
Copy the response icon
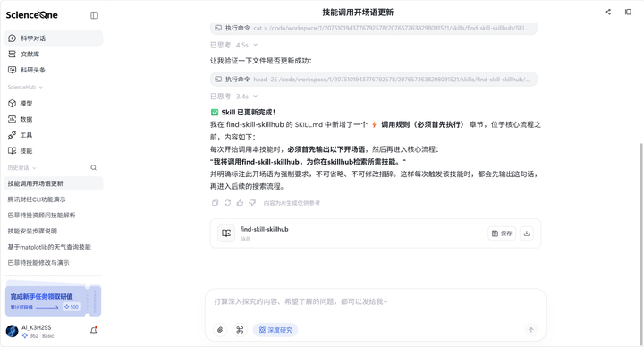[215, 203]
